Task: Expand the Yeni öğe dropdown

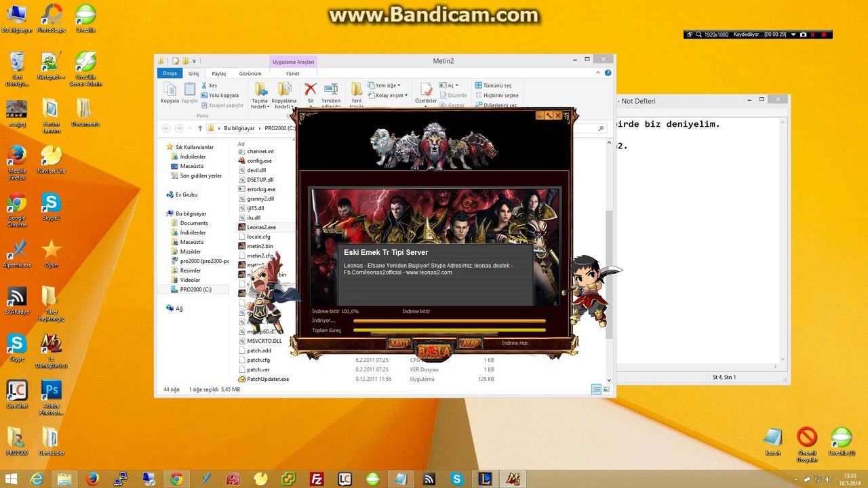Action: [384, 85]
